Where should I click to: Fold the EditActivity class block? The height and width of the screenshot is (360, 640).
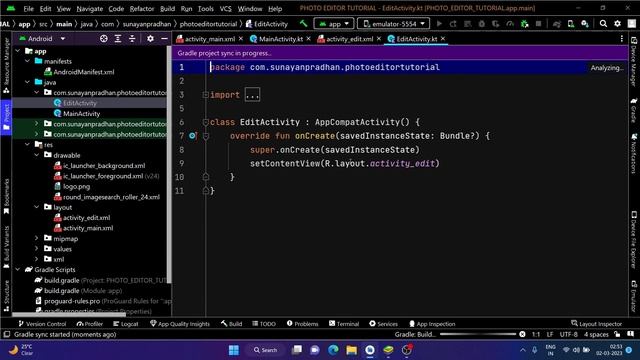[x=206, y=122]
